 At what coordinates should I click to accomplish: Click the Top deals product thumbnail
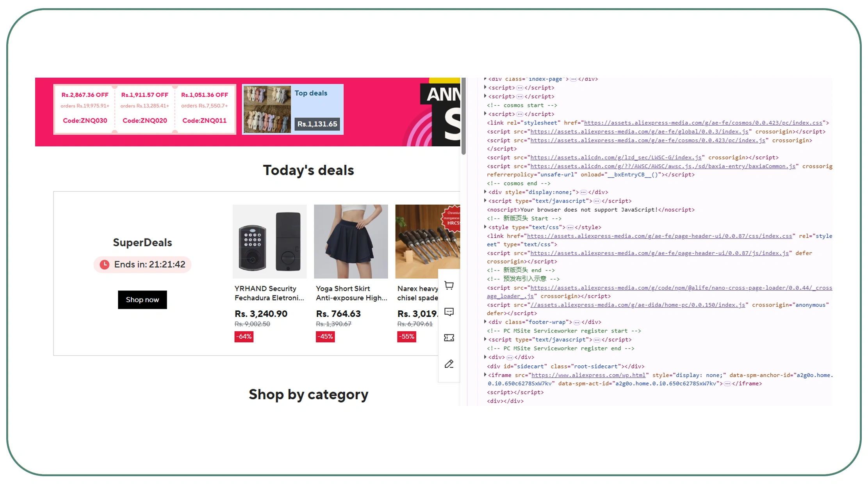267,109
